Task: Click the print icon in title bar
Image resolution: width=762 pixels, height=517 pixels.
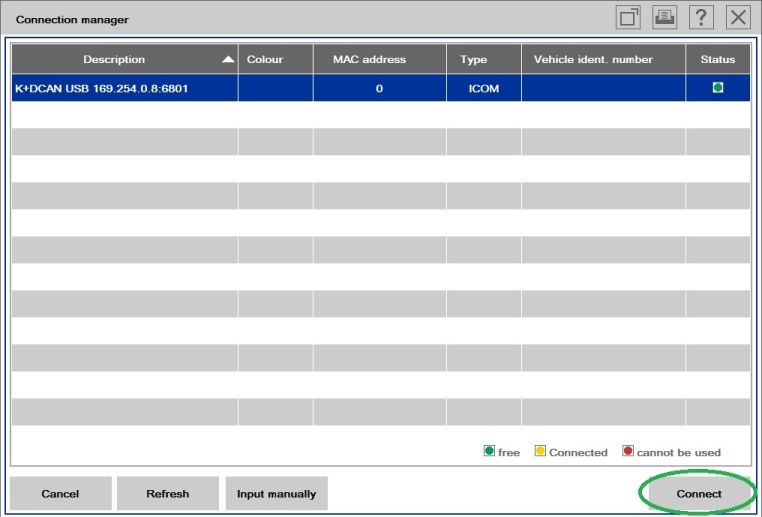Action: pos(665,17)
